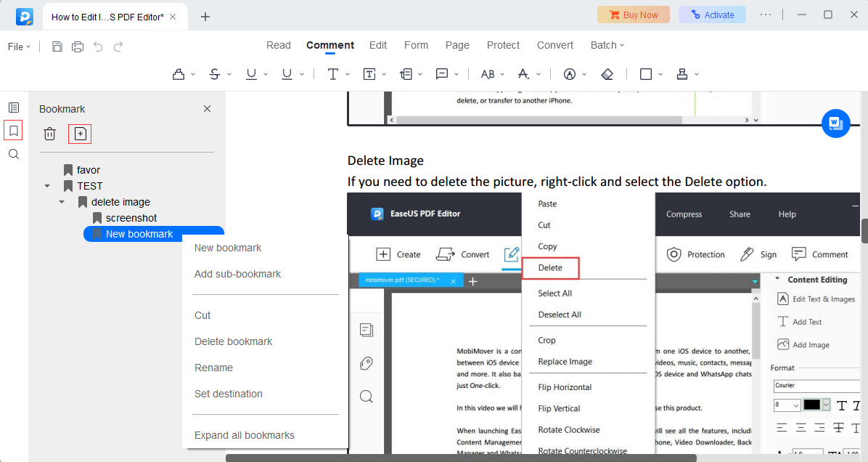The width and height of the screenshot is (868, 462).
Task: Select the Strikethrough tool
Action: [x=215, y=74]
